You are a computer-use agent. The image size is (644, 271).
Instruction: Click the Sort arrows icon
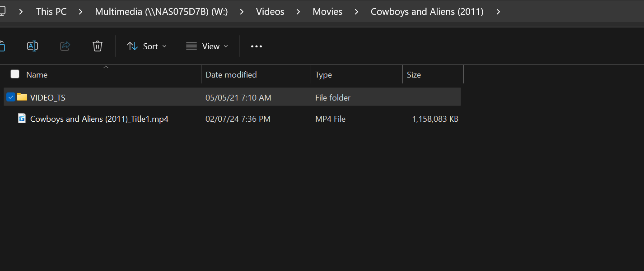click(131, 46)
